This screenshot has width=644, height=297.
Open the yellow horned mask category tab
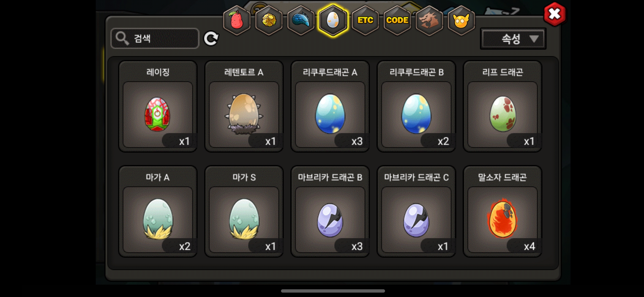461,20
